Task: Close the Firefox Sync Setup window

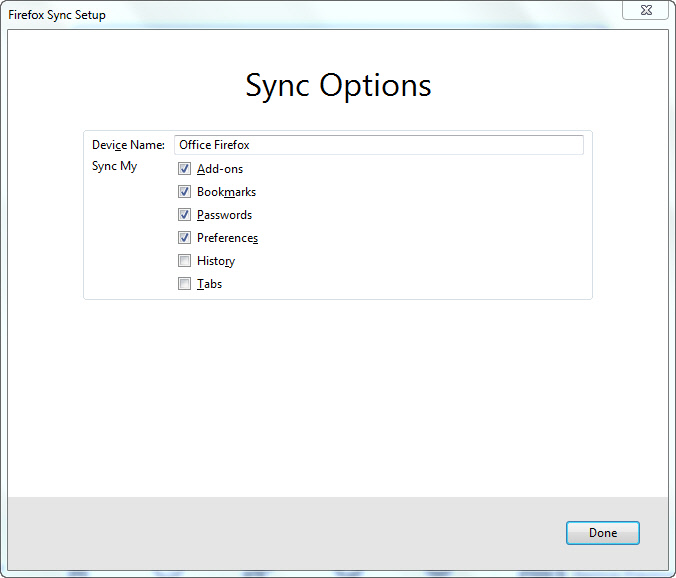Action: tap(645, 10)
